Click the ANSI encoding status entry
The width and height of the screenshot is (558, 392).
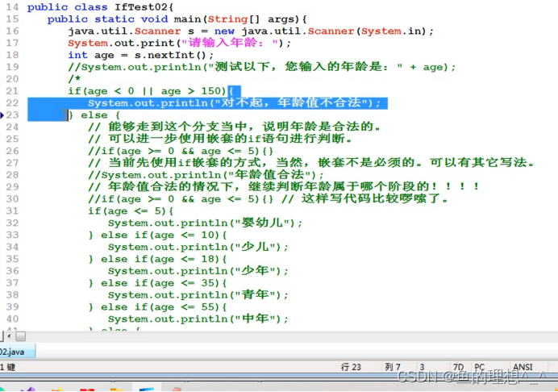click(x=523, y=367)
